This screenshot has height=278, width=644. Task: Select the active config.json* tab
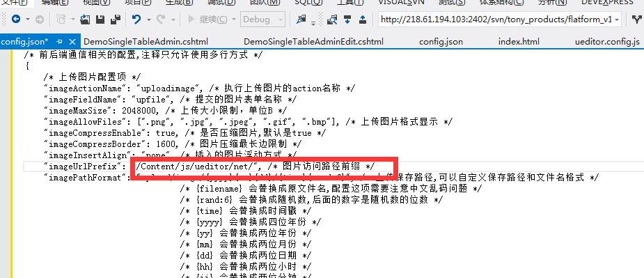24,42
